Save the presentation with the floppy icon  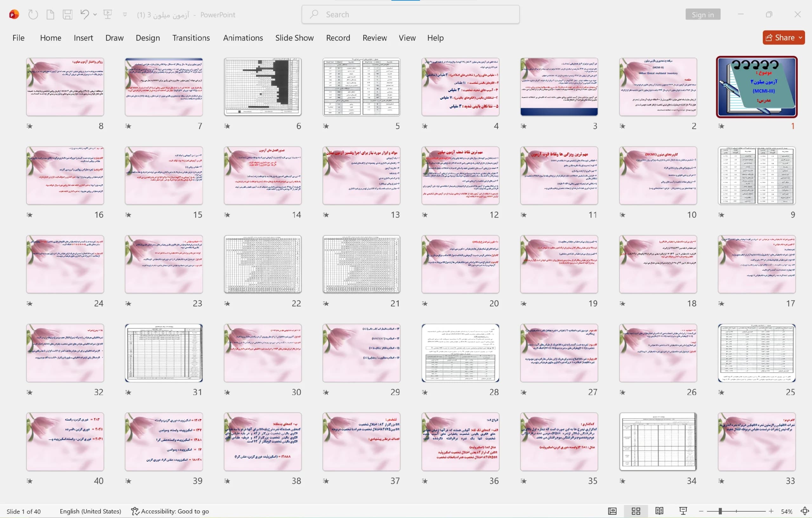click(68, 15)
